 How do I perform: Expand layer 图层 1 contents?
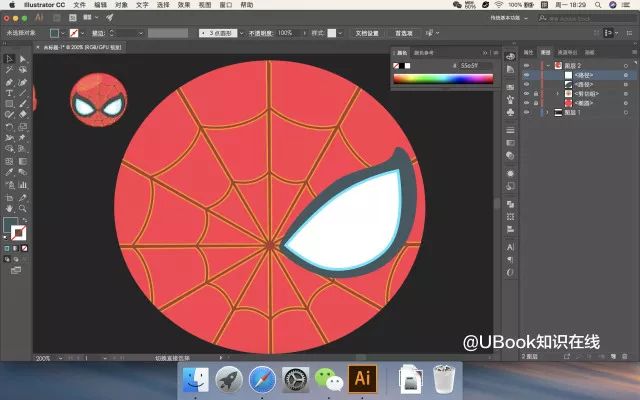[x=548, y=112]
